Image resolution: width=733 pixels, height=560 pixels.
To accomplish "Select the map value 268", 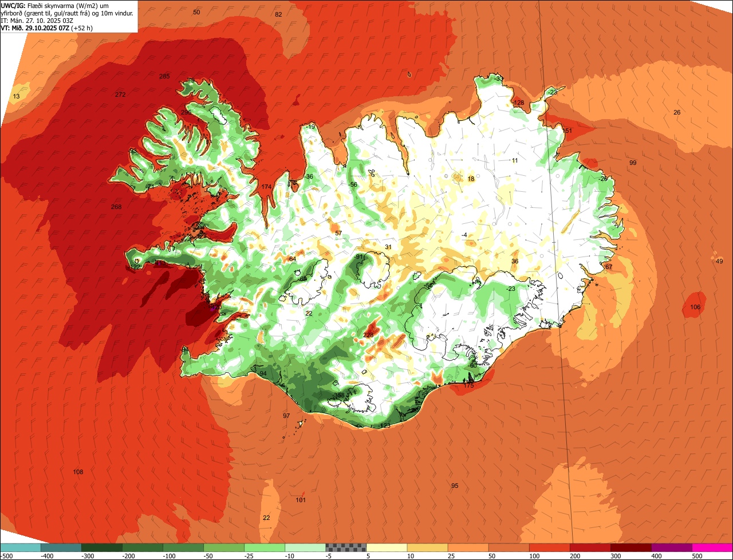I will coord(116,207).
